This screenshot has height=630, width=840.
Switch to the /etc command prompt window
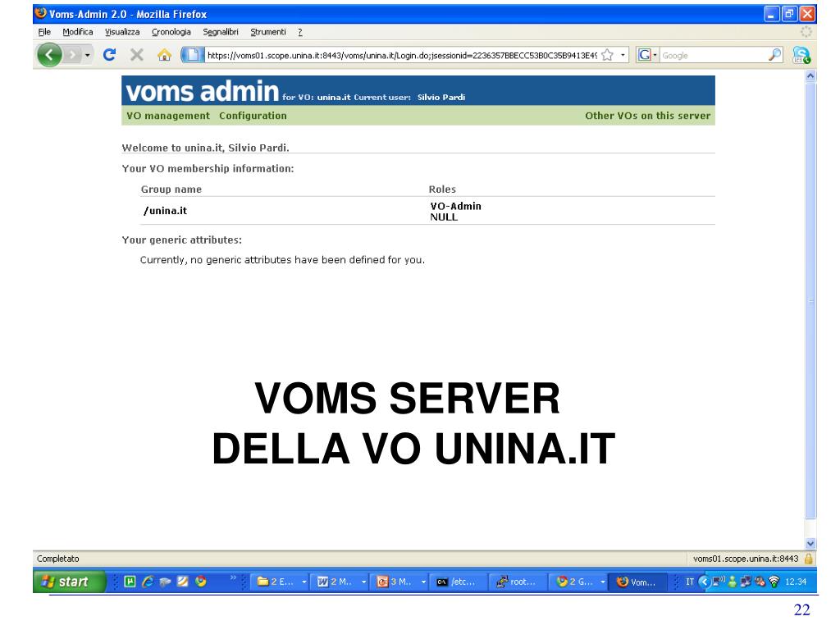coord(459,582)
